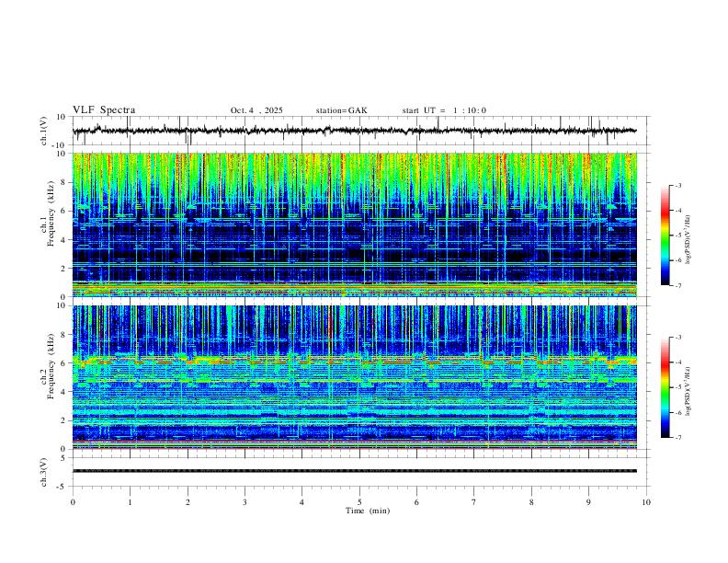728x563 pixels.
Task: Click the time axis tick label "7"
Action: (474, 502)
